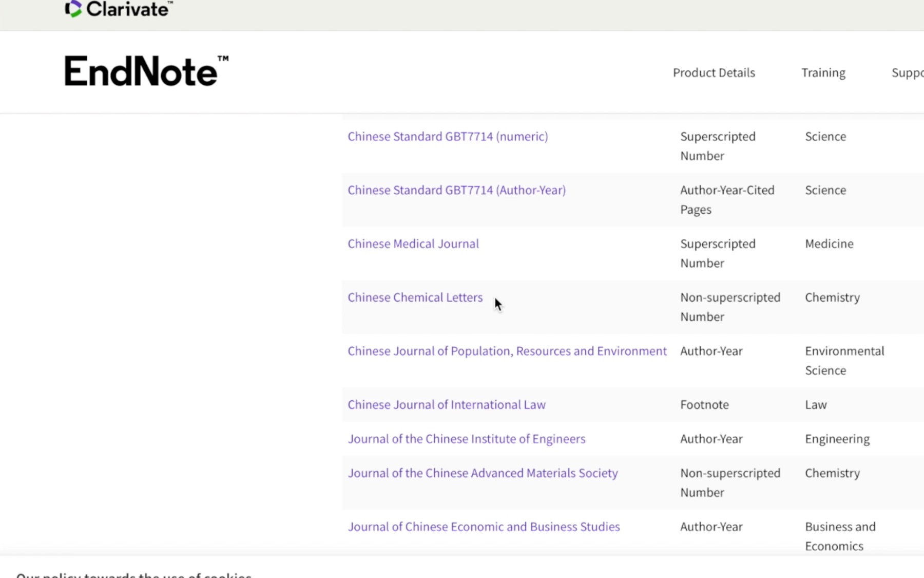Select 'Chemistry' in Advanced Materials Society row
Screen dimensions: 924x578
pos(832,473)
